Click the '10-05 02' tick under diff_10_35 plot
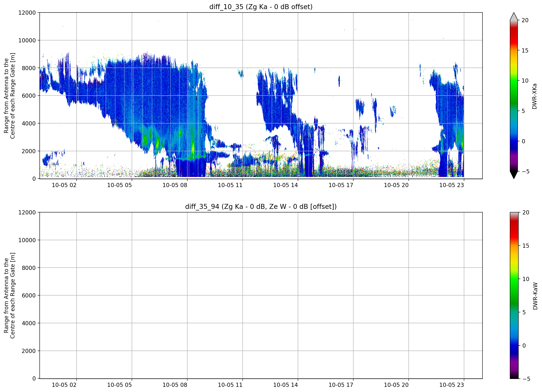The width and height of the screenshot is (542, 392). point(64,185)
